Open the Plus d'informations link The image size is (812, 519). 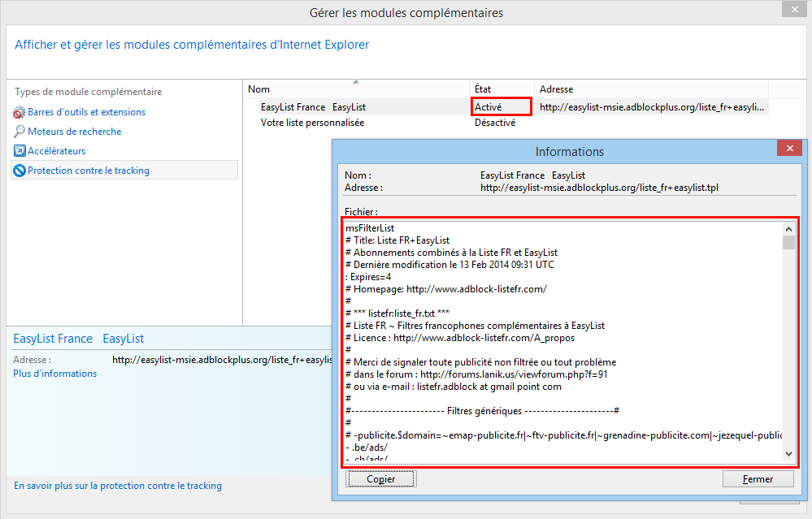55,374
